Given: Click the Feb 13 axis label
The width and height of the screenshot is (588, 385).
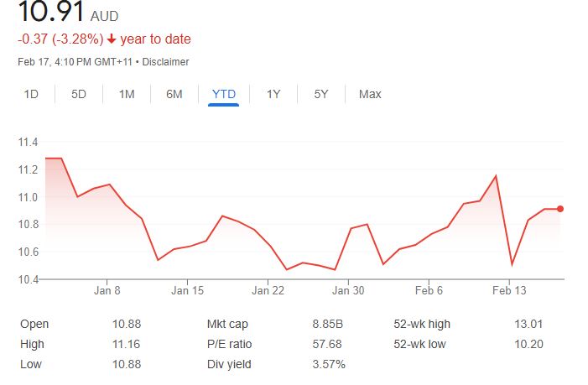Looking at the screenshot, I should click(509, 292).
